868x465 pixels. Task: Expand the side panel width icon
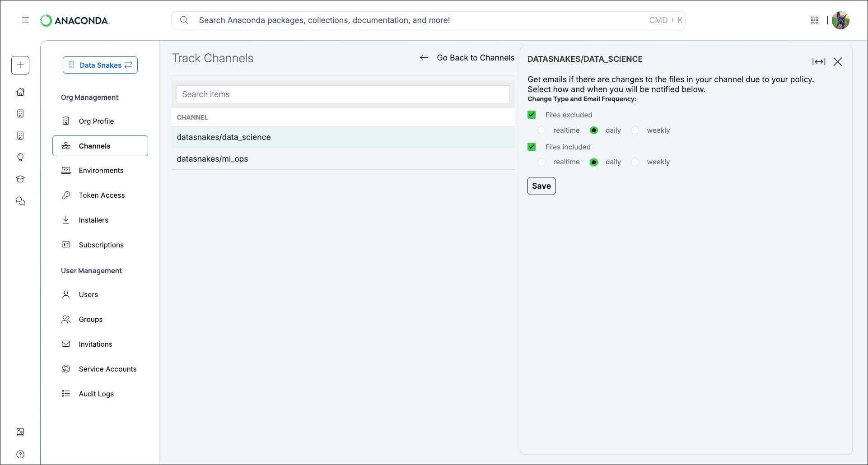pos(819,62)
